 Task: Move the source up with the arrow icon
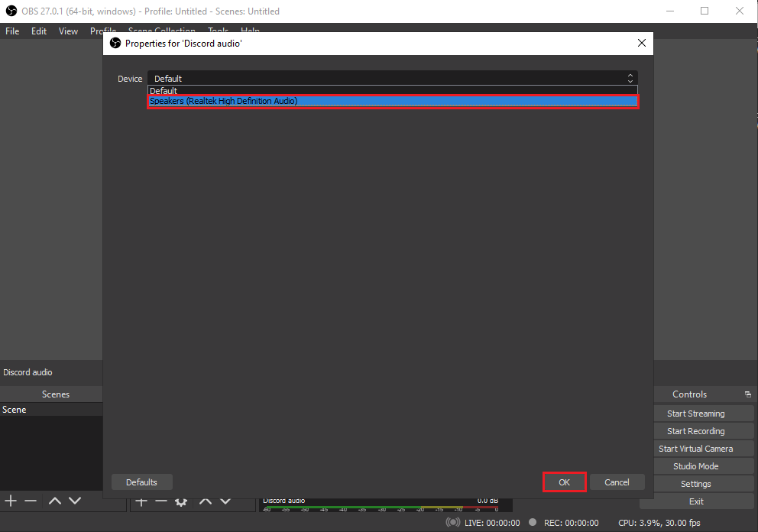tap(206, 501)
